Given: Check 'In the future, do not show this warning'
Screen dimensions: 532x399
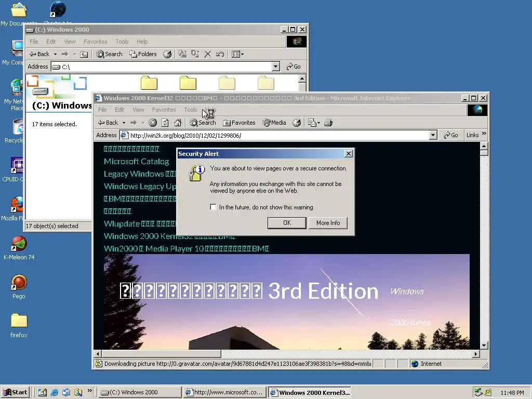Looking at the screenshot, I should [x=213, y=207].
